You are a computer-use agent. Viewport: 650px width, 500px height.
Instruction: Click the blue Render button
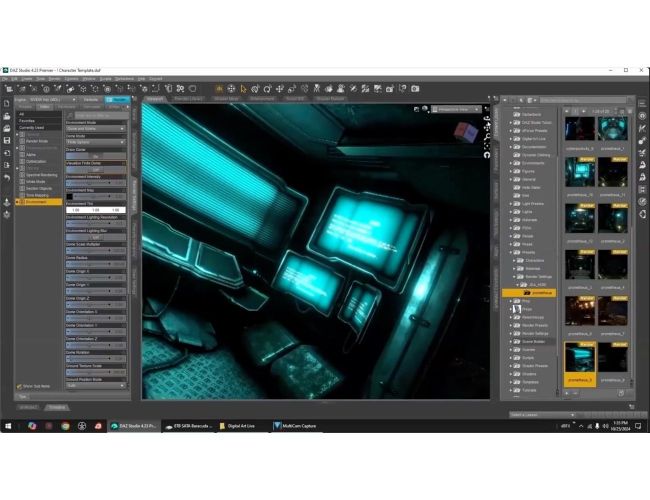point(117,100)
